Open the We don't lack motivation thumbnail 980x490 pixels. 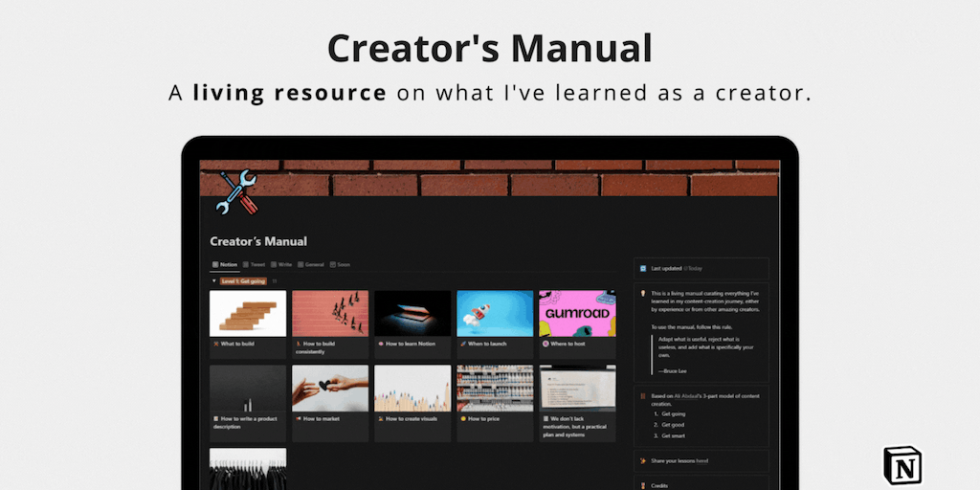tap(577, 389)
